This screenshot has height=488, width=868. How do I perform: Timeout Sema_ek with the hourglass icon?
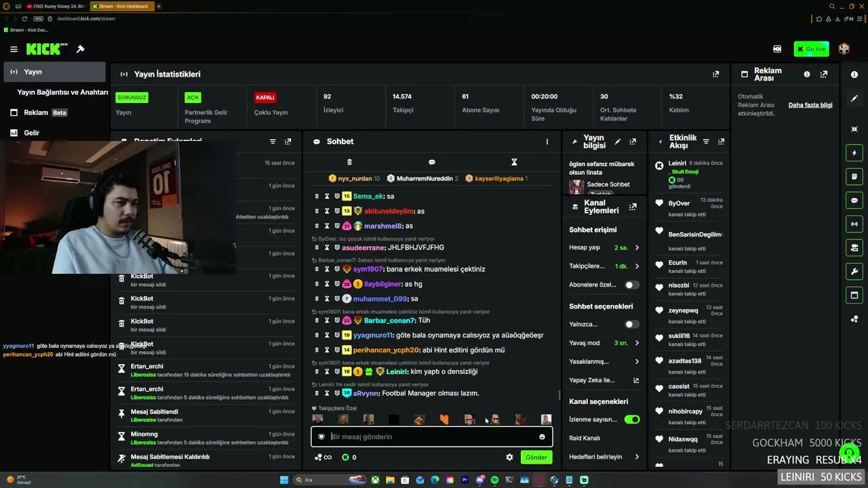[327, 196]
